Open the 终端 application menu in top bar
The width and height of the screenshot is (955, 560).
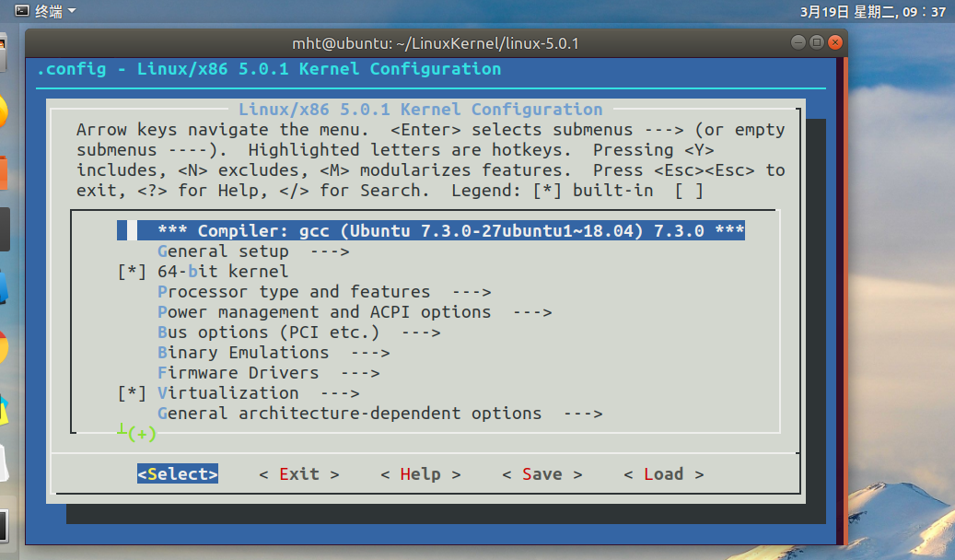pyautogui.click(x=46, y=11)
